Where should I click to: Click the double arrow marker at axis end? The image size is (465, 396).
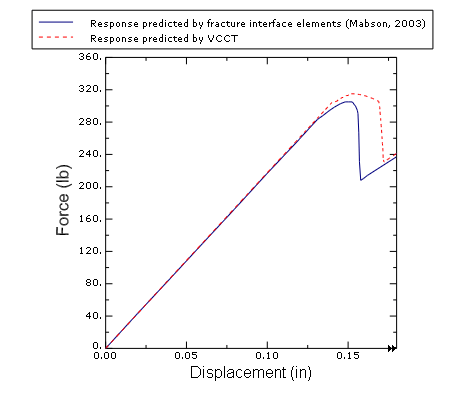(392, 348)
